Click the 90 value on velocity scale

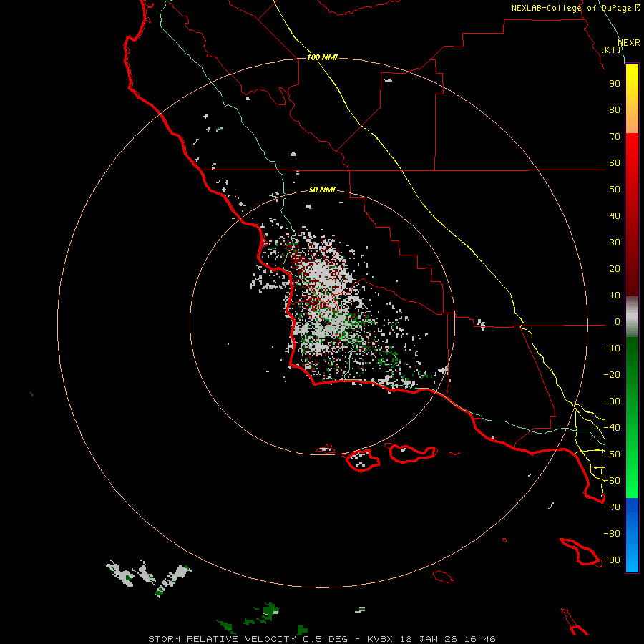tap(615, 84)
